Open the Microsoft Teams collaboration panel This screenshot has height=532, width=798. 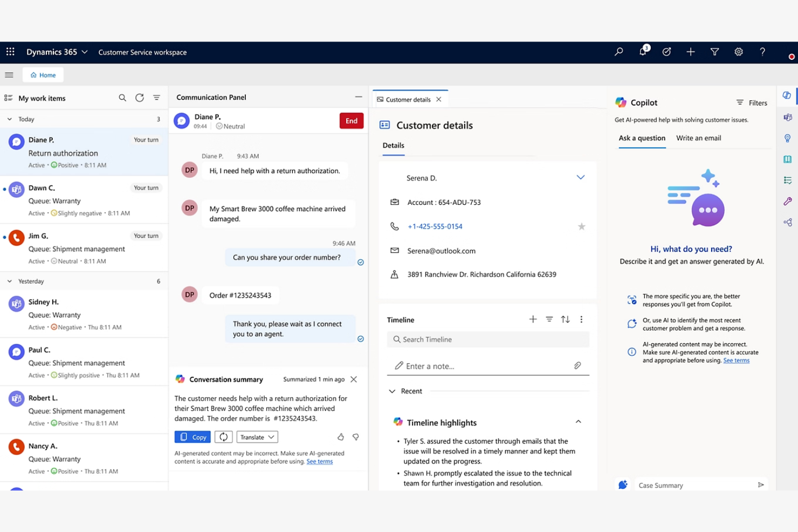pyautogui.click(x=787, y=117)
